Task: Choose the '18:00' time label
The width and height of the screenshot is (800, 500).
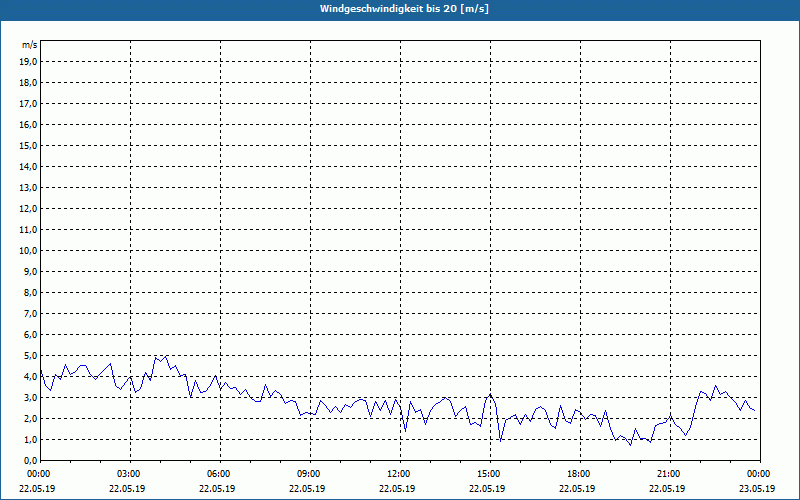Action: tap(580, 474)
